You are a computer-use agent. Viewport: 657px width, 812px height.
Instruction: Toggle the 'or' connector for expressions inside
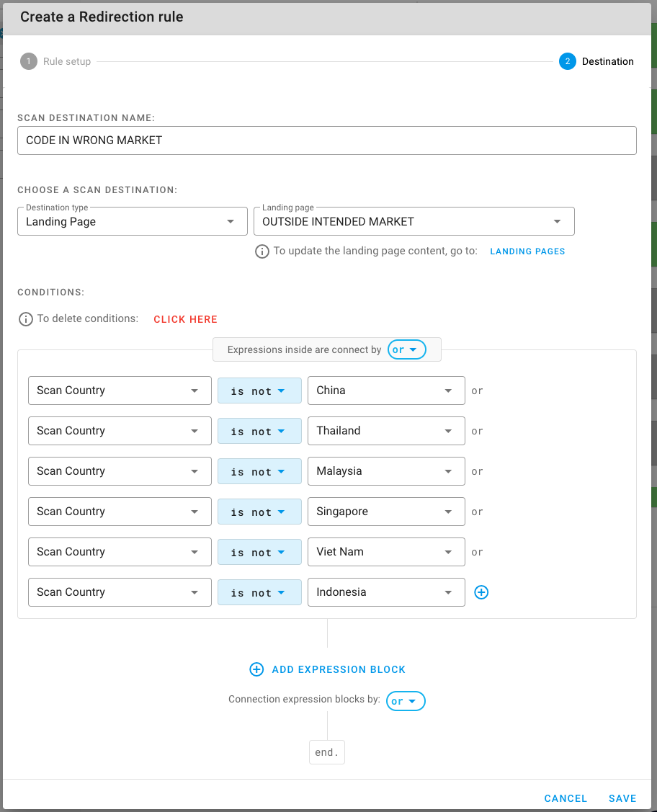(406, 349)
